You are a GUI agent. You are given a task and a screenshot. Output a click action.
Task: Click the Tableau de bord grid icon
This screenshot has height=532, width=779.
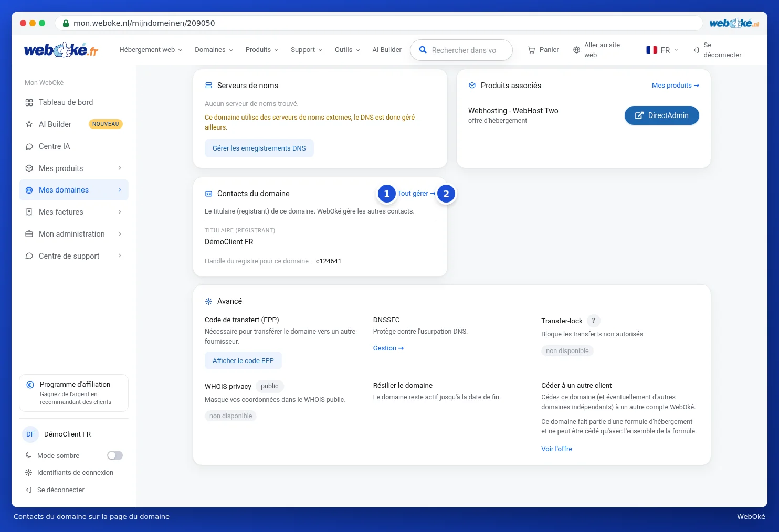pos(29,102)
